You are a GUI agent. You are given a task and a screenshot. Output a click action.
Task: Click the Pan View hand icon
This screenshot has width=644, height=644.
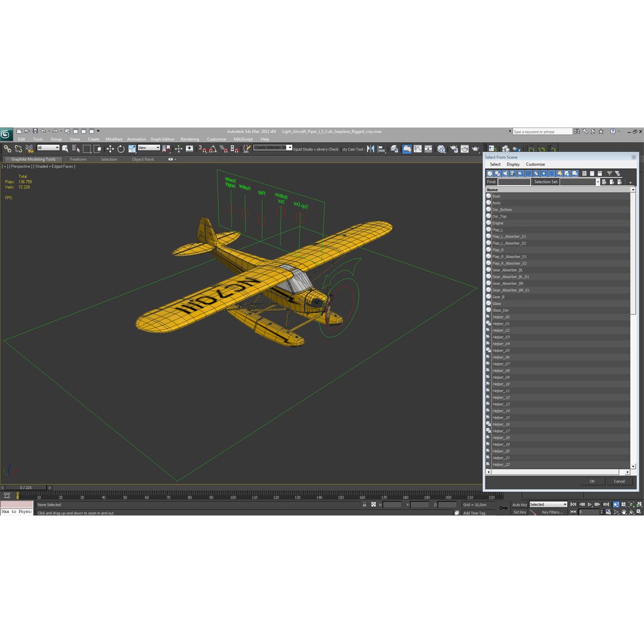[x=624, y=512]
